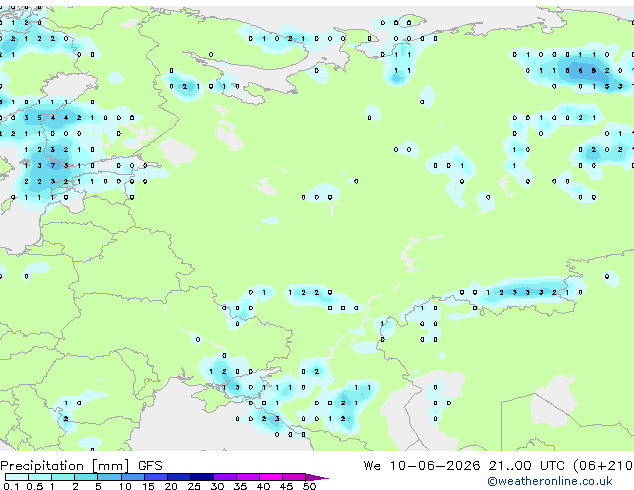
Task: Click the 'We 10-06-2026 21..00 UTC' date label
Action: click(x=466, y=466)
